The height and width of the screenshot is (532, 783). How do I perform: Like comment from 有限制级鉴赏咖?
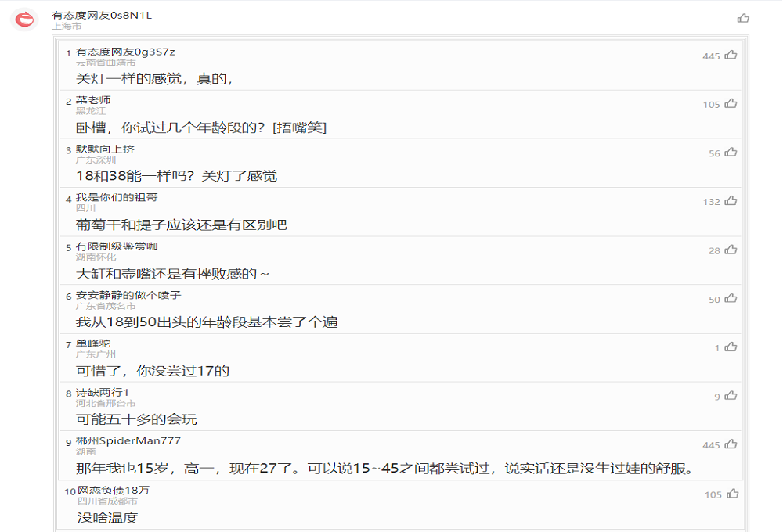[731, 250]
